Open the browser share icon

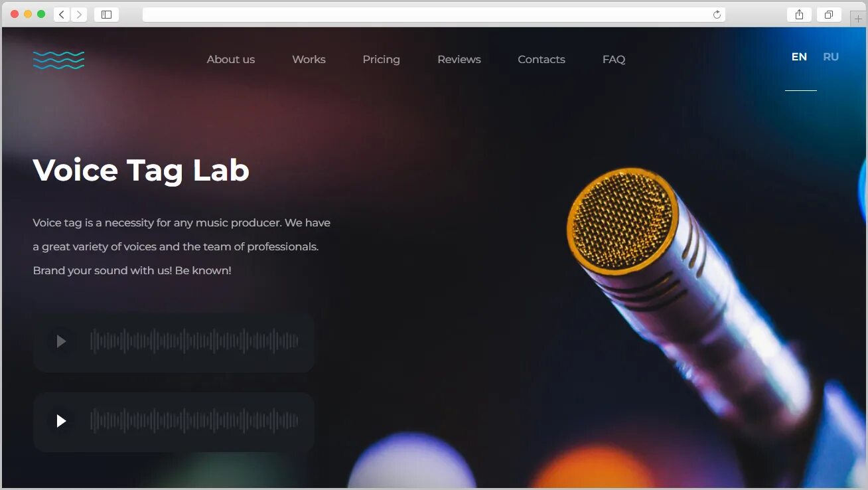pyautogui.click(x=799, y=15)
